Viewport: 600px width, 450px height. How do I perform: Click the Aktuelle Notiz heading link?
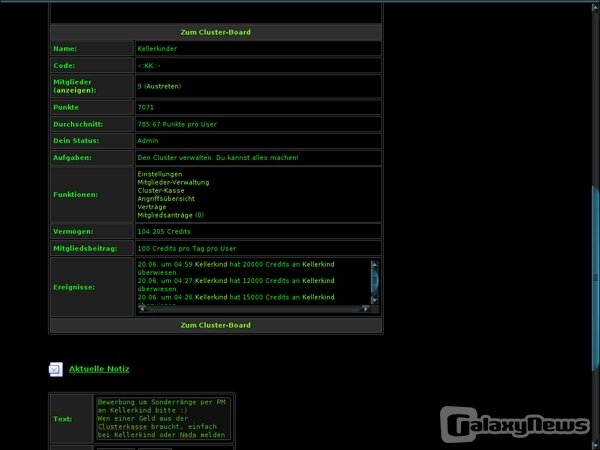tap(99, 369)
